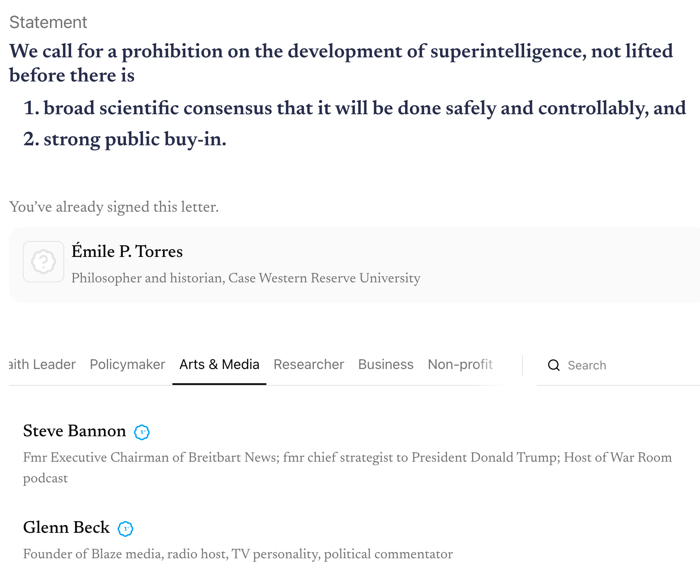Click the "strong public buy-in" list item
This screenshot has height=588, width=700.
click(134, 139)
